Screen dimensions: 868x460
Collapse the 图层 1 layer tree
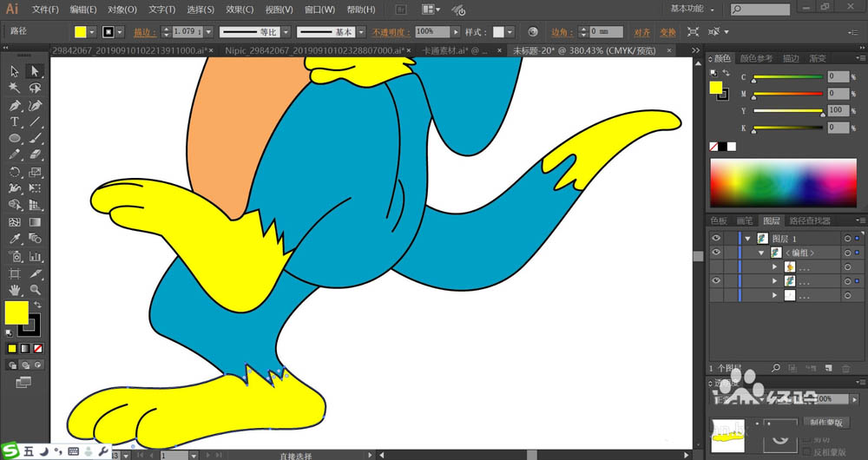tap(748, 239)
